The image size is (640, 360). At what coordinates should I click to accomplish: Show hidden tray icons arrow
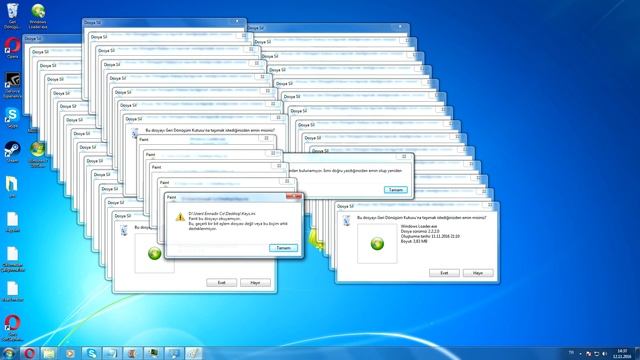pos(580,353)
